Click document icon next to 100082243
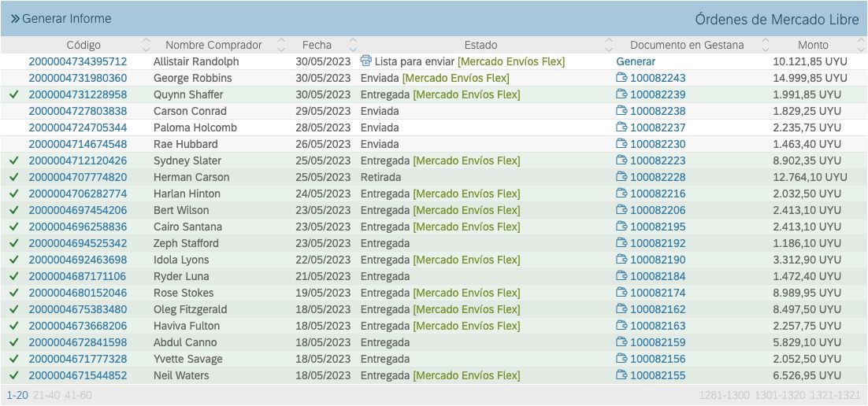This screenshot has width=868, height=406. 621,78
